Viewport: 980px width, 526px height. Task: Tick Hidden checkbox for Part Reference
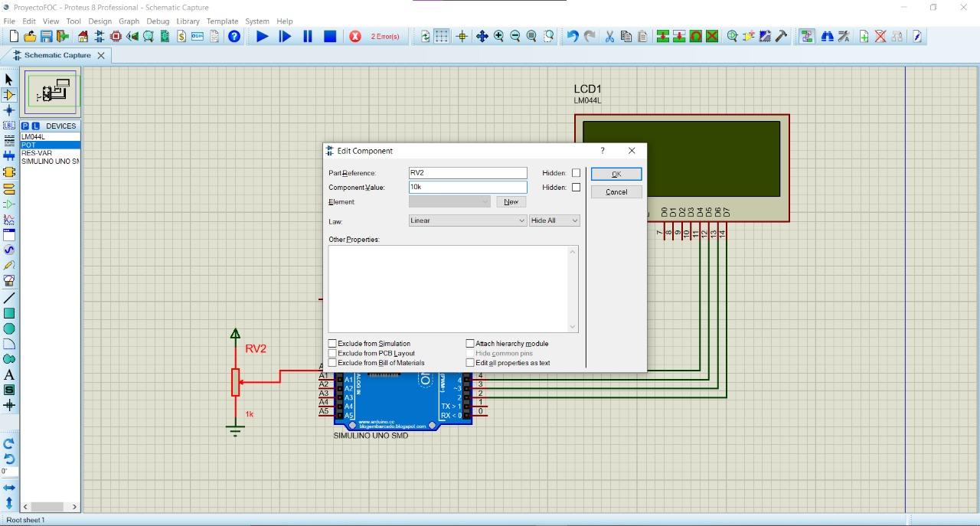click(576, 173)
